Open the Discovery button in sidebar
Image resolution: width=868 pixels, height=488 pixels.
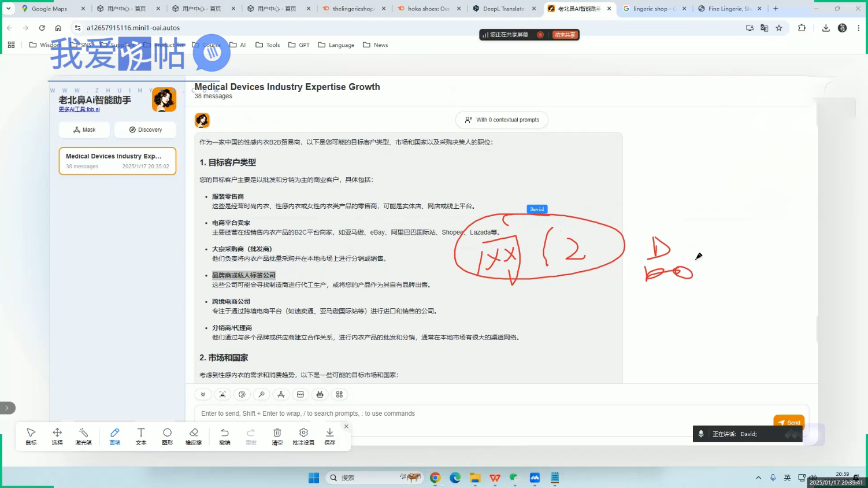click(145, 130)
